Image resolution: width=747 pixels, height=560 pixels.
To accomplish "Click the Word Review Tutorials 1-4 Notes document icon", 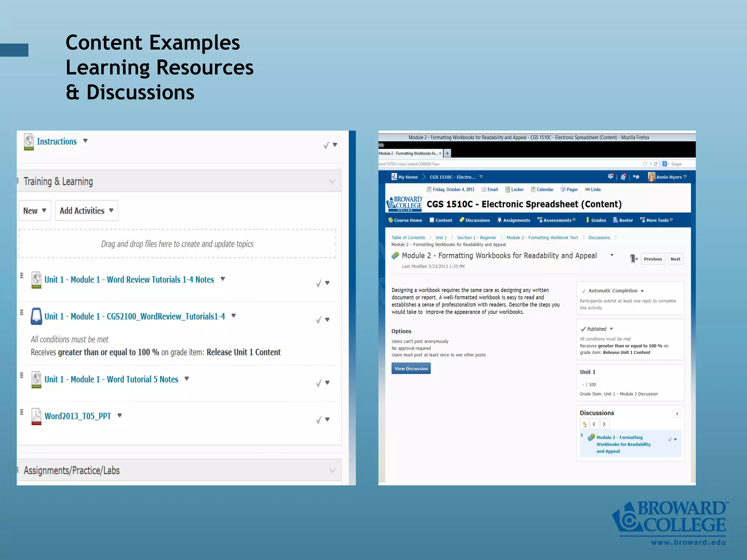I will click(36, 280).
